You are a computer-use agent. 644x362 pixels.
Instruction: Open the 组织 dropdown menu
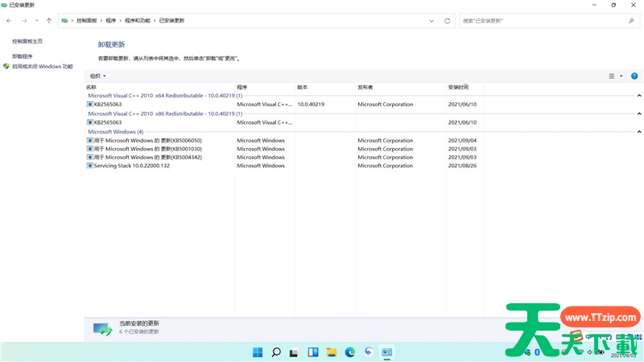97,76
